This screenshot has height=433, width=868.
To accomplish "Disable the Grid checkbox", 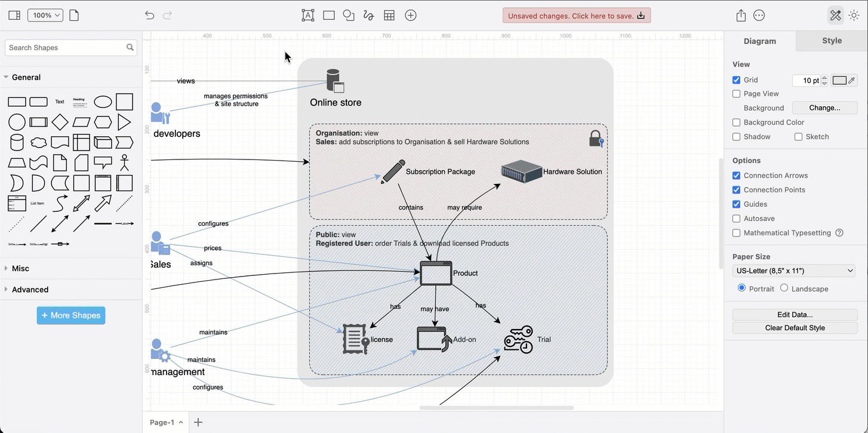I will (x=736, y=79).
